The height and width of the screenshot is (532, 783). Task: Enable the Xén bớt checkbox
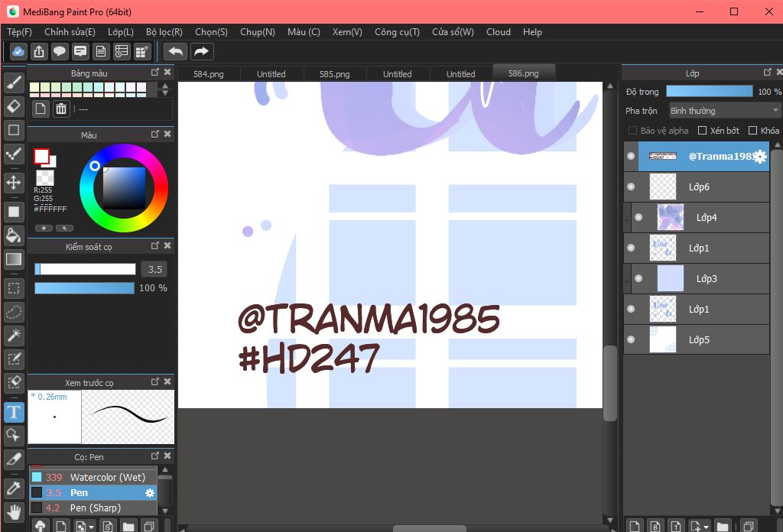(702, 130)
